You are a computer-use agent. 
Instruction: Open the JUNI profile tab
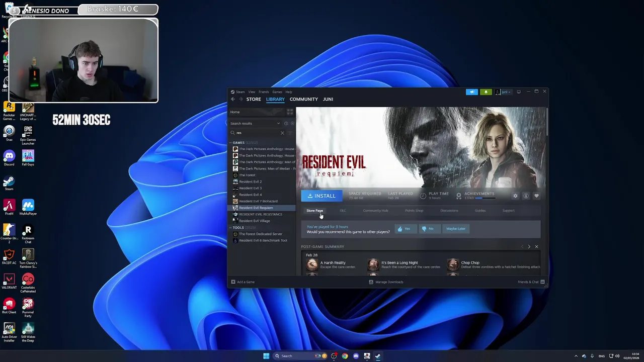pyautogui.click(x=328, y=100)
